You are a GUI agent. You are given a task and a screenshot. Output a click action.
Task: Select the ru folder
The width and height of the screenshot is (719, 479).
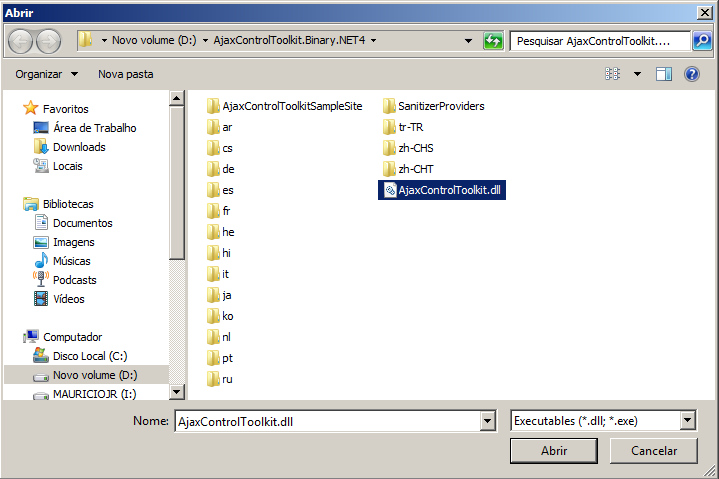[220, 379]
